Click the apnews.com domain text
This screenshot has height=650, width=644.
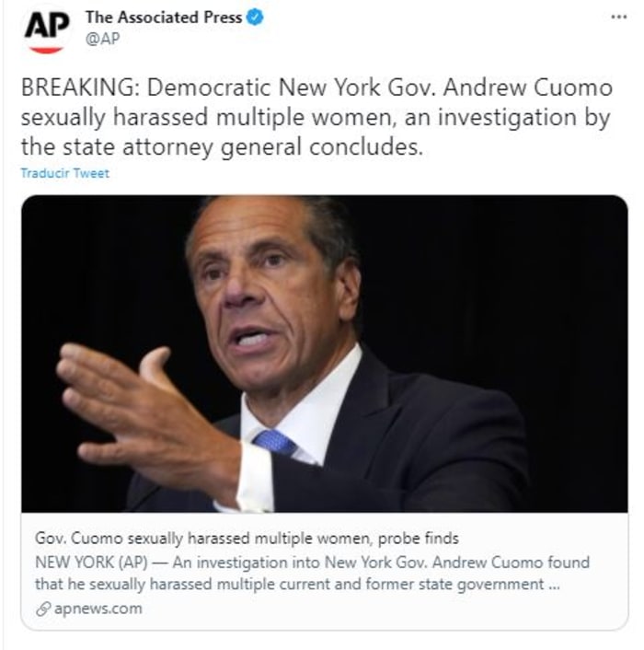coord(98,609)
